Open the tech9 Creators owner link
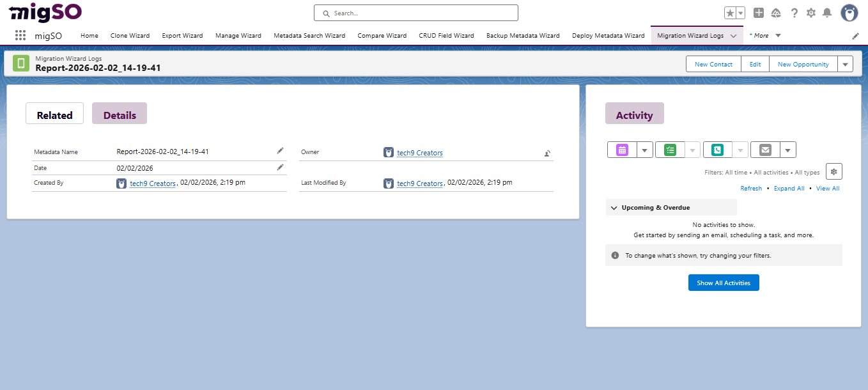The image size is (868, 390). (x=419, y=152)
